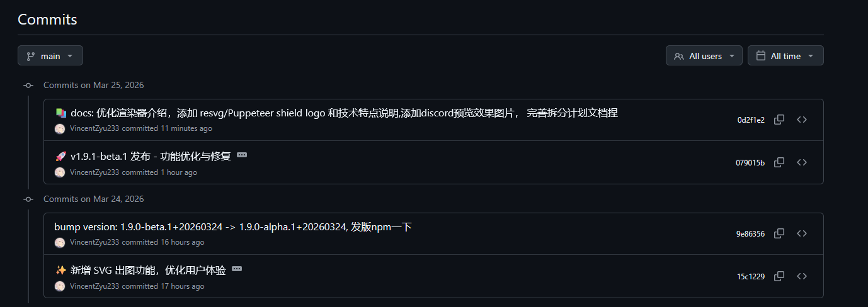Browse repository at commit 079015b

(802, 162)
